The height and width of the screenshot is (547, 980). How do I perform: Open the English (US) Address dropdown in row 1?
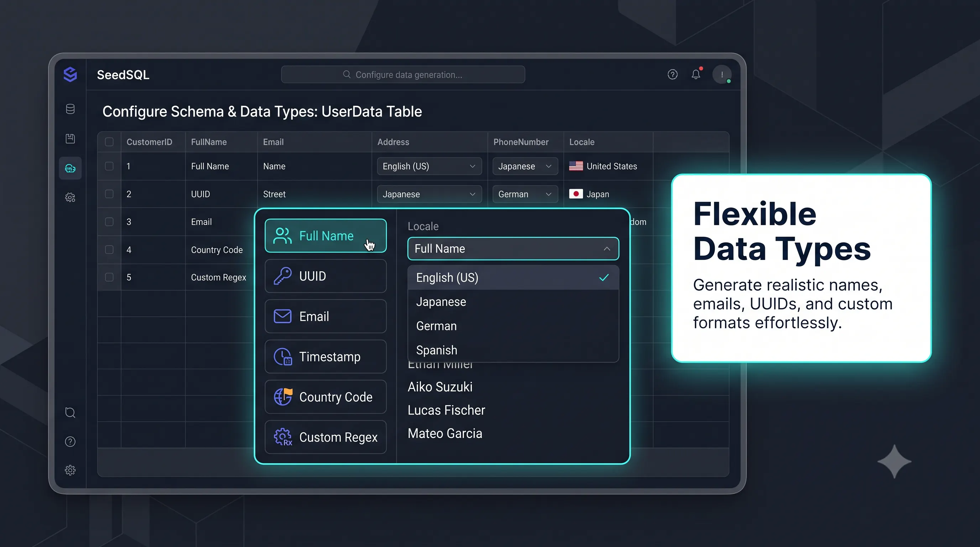429,166
